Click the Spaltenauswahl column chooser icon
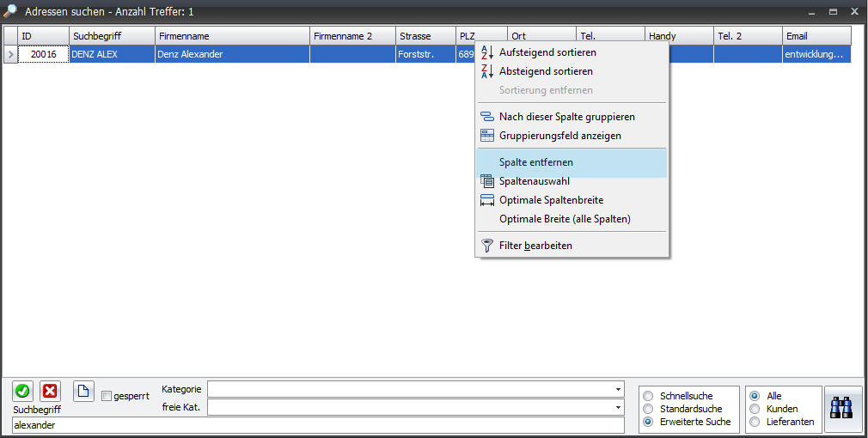Viewport: 868px width, 438px height. point(487,181)
